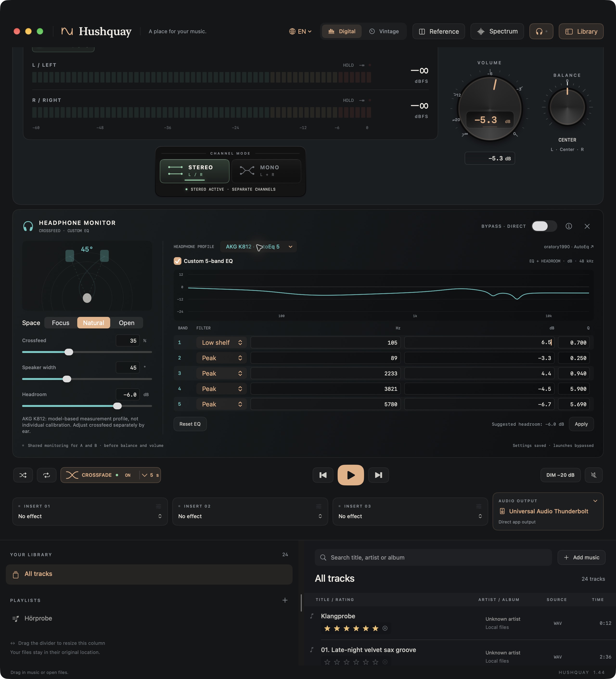Click the Balance knob
The height and width of the screenshot is (679, 616).
coord(567,107)
